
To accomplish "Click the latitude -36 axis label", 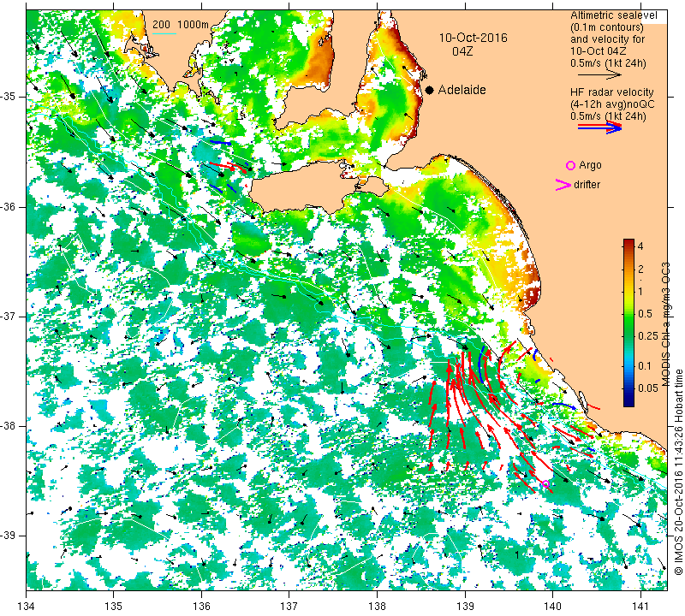I will click(x=9, y=206).
